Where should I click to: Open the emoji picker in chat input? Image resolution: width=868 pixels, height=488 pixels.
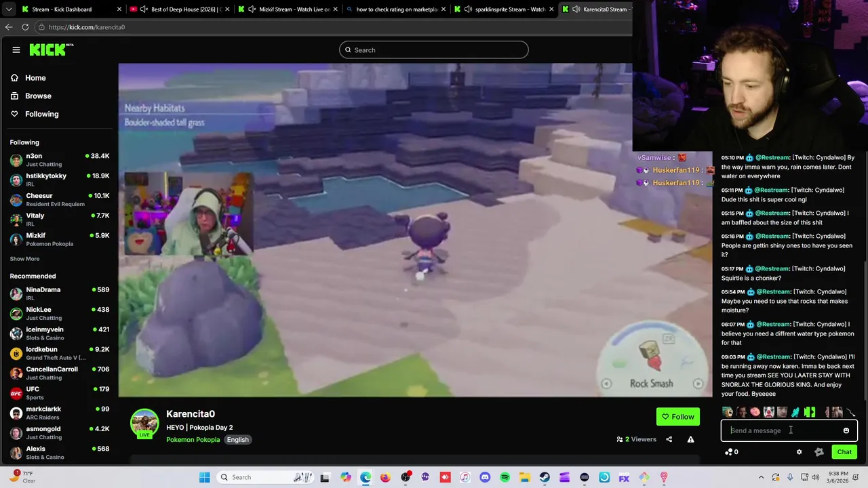846,430
